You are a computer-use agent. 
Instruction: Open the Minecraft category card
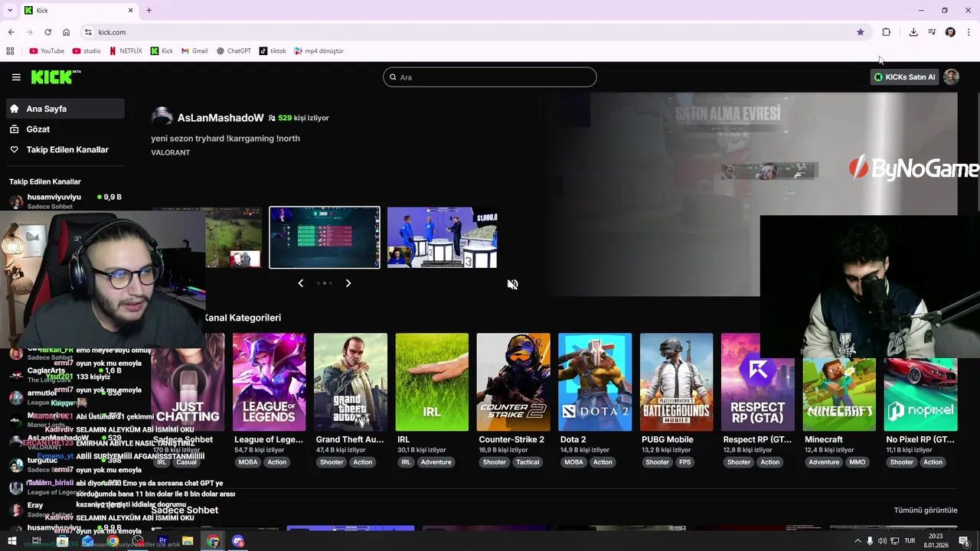pos(839,394)
